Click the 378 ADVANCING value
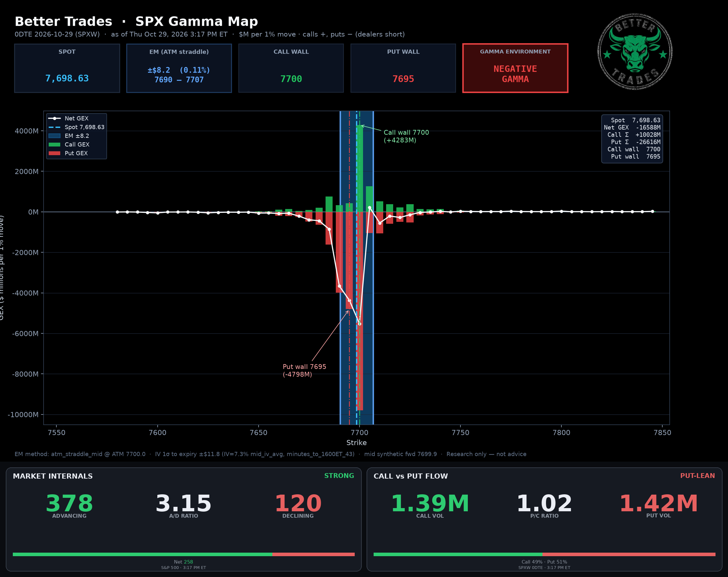The image size is (728, 577). [x=69, y=503]
